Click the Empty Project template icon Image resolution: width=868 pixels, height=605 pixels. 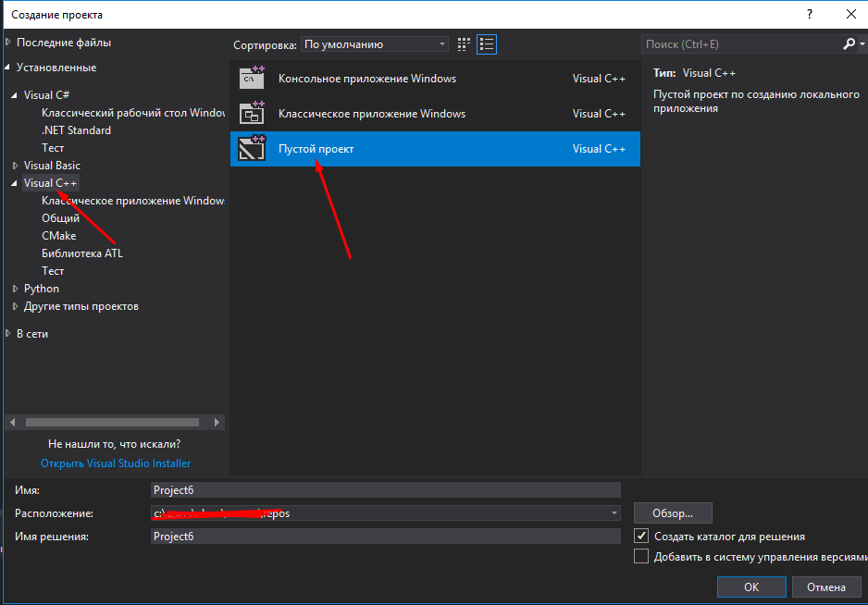(252, 149)
